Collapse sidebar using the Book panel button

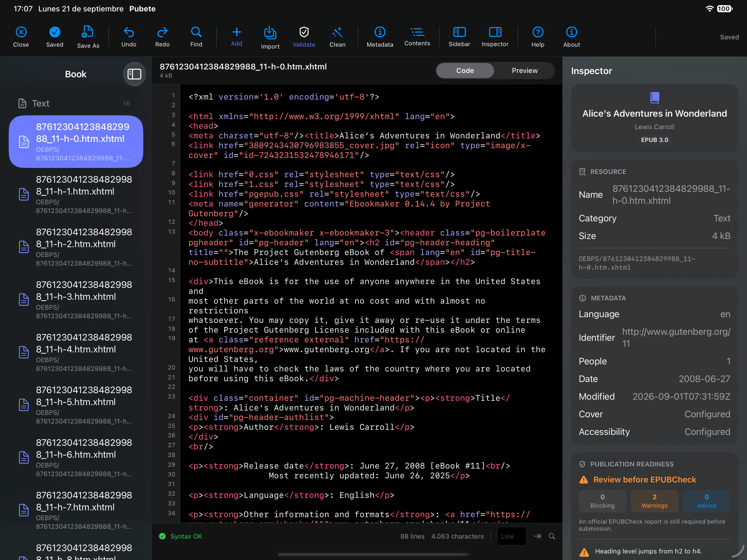(134, 74)
